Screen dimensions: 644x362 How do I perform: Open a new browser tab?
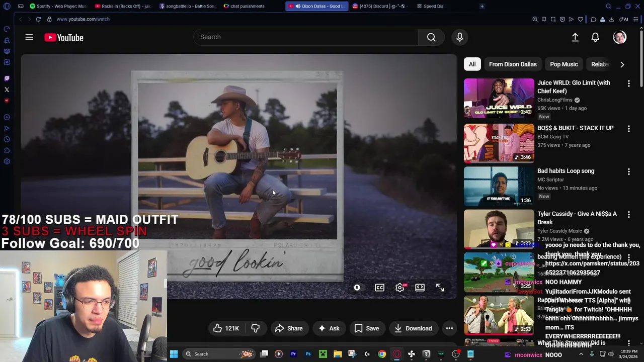482,6
